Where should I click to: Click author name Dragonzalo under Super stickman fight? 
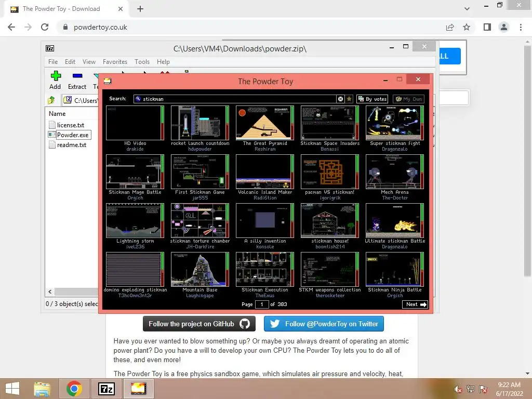pos(395,149)
